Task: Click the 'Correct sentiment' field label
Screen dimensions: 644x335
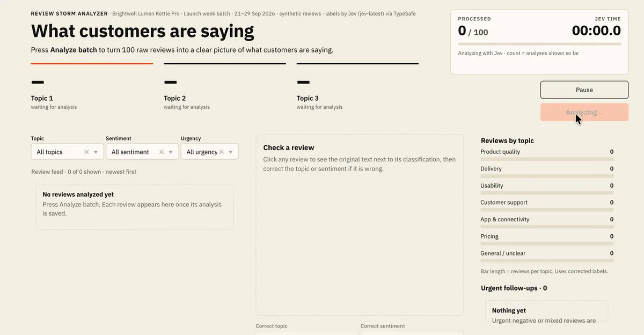Action: (x=383, y=326)
